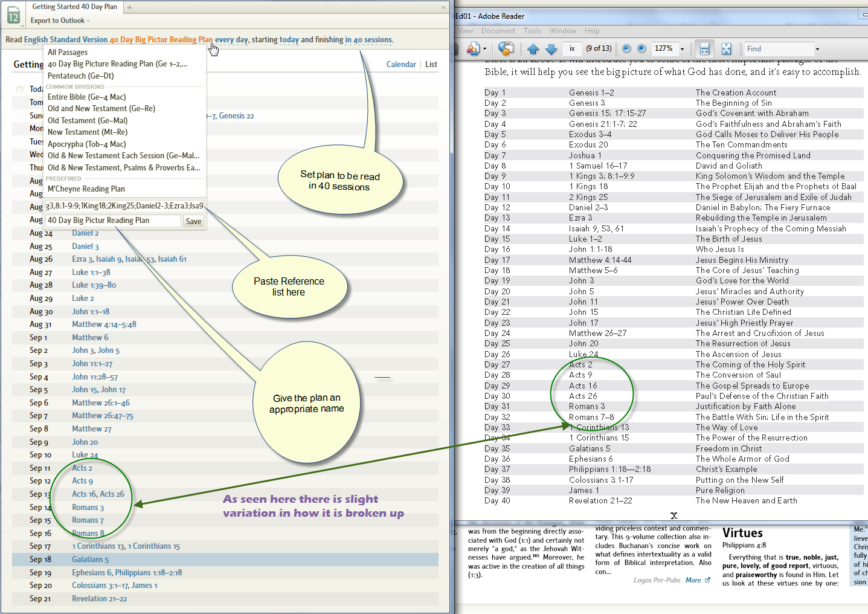
Task: Open the Acts 9 reading link
Action: 83,481
